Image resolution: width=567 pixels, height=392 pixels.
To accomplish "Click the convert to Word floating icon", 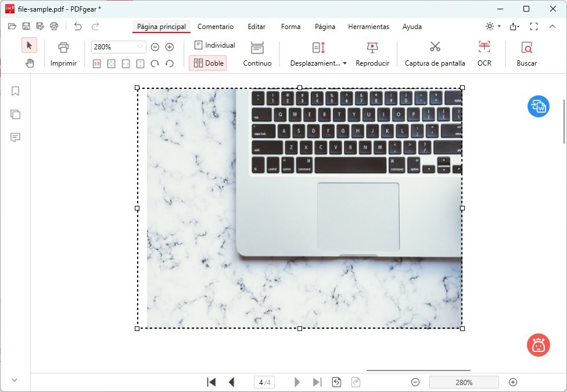I will point(538,106).
